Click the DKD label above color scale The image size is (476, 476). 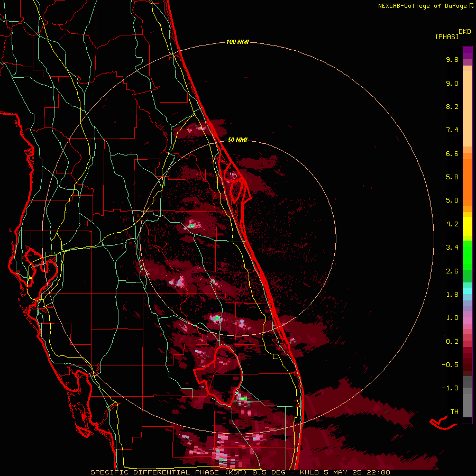click(465, 32)
